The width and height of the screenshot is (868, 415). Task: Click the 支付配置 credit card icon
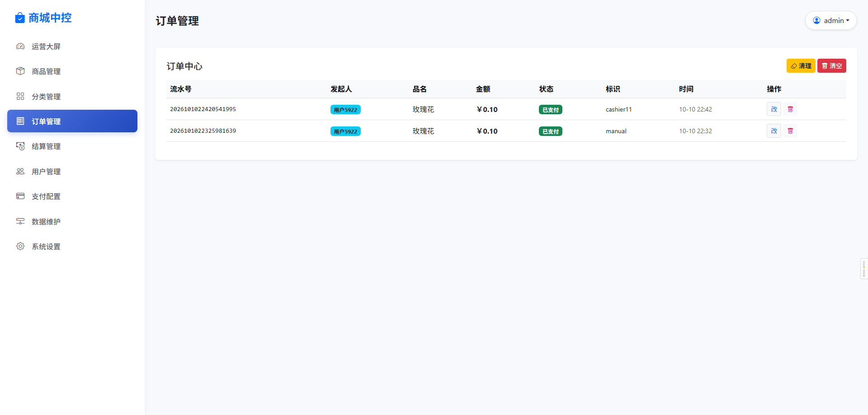pos(20,196)
